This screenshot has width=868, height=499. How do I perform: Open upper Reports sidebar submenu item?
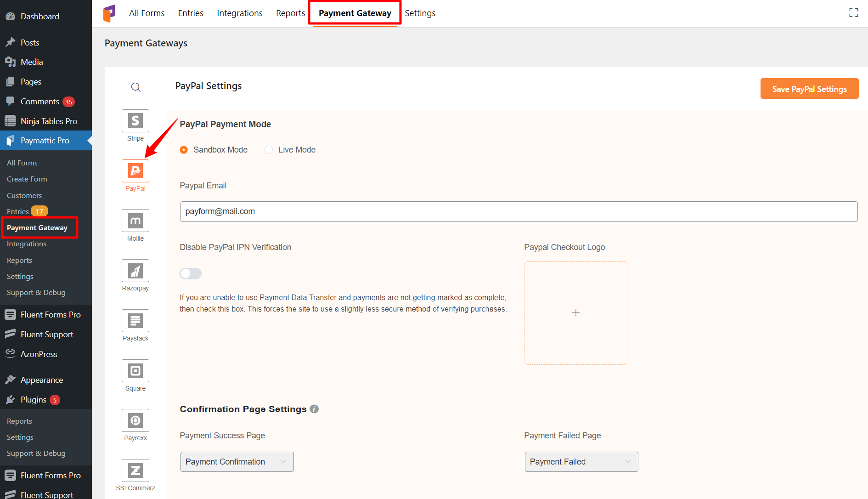19,261
